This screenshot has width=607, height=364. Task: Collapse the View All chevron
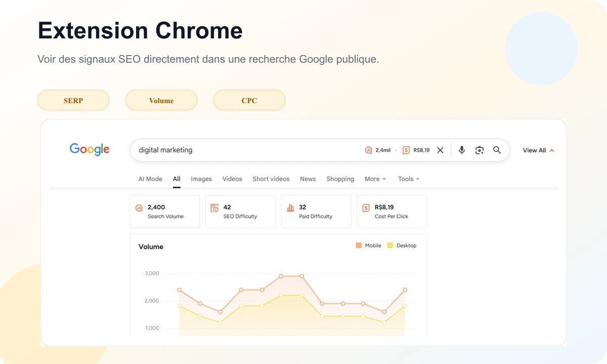[552, 150]
